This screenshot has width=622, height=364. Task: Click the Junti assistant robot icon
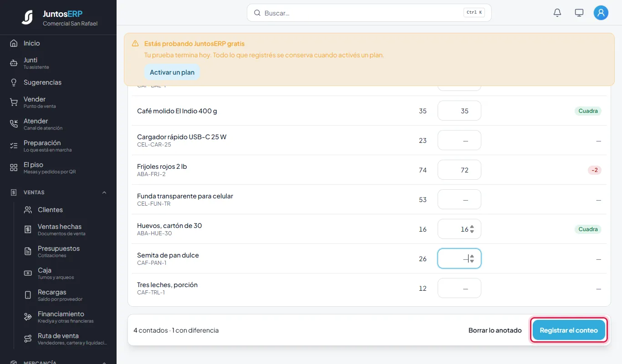14,63
